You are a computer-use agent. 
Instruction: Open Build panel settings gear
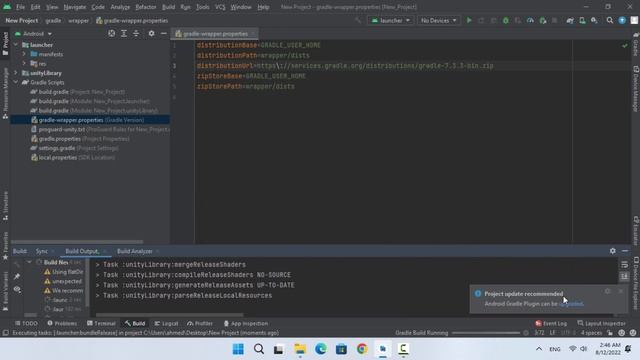[613, 251]
